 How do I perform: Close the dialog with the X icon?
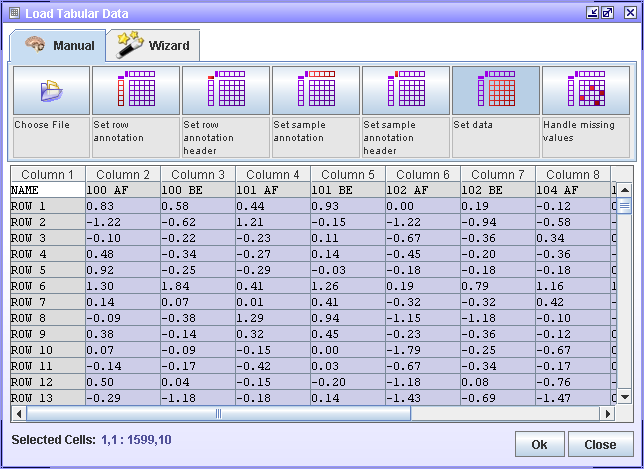pyautogui.click(x=630, y=13)
